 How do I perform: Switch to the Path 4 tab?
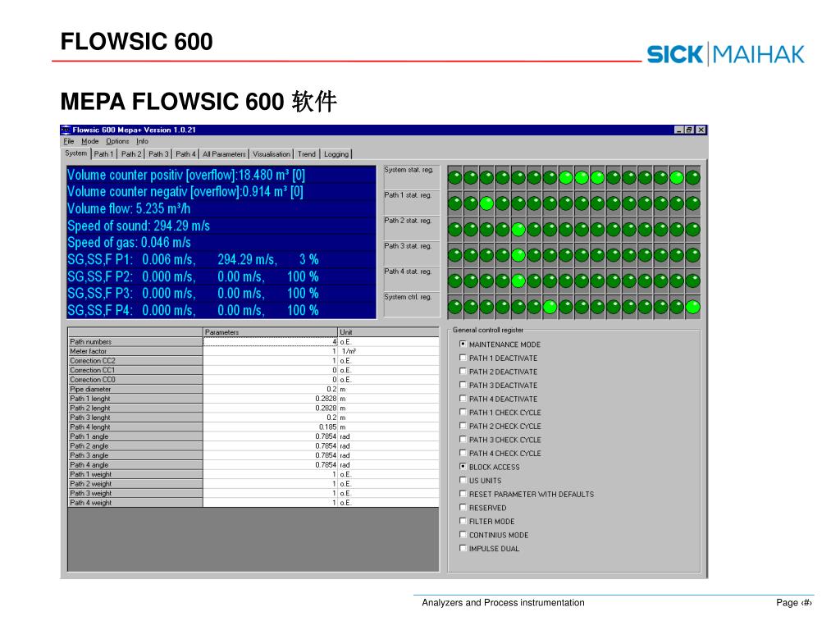186,154
